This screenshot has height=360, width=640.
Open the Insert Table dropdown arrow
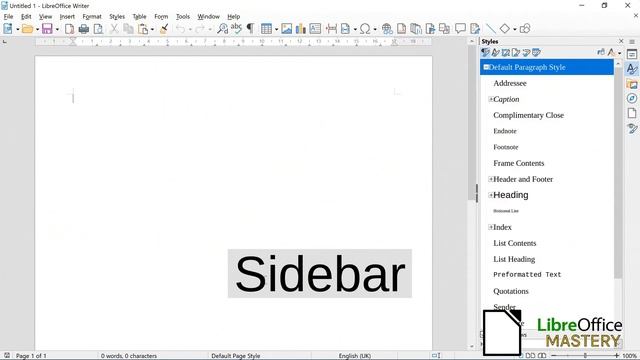pyautogui.click(x=276, y=29)
